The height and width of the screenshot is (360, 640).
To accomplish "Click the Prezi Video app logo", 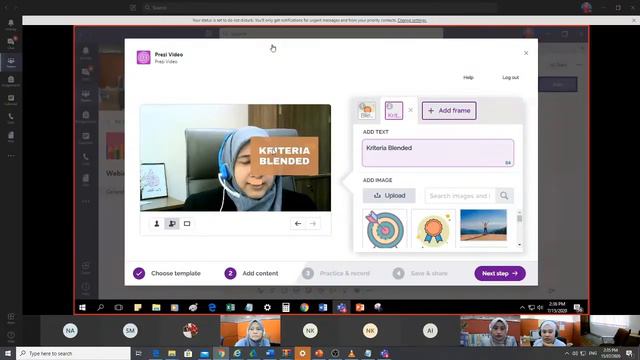I will [x=143, y=58].
